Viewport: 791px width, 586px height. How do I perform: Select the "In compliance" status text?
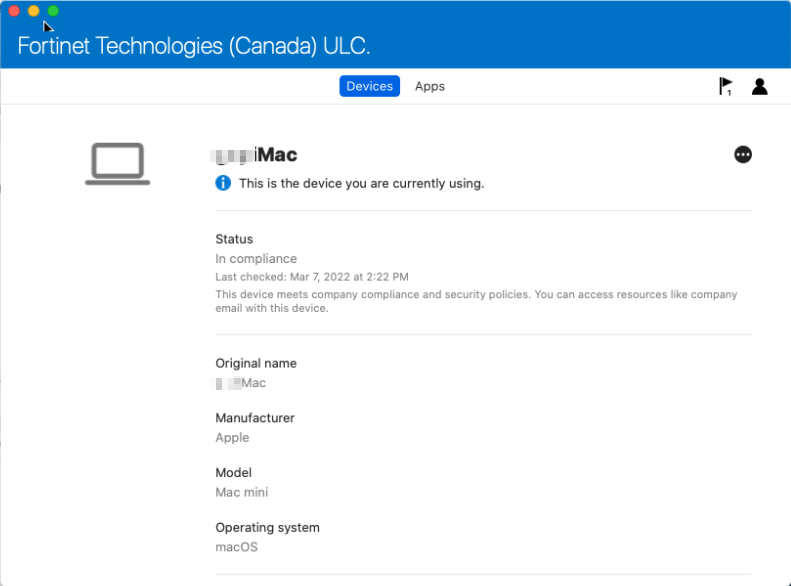(256, 259)
